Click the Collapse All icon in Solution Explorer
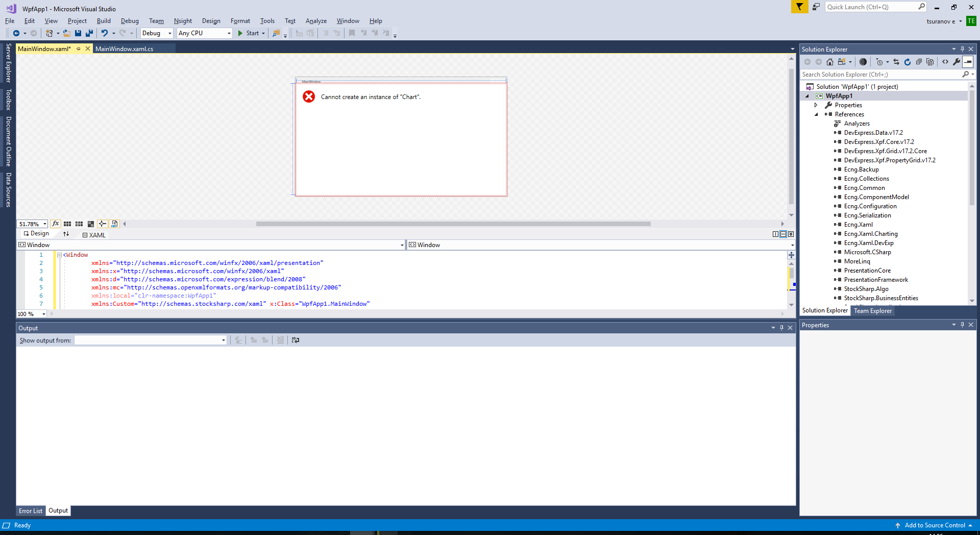980x535 pixels. coord(919,62)
